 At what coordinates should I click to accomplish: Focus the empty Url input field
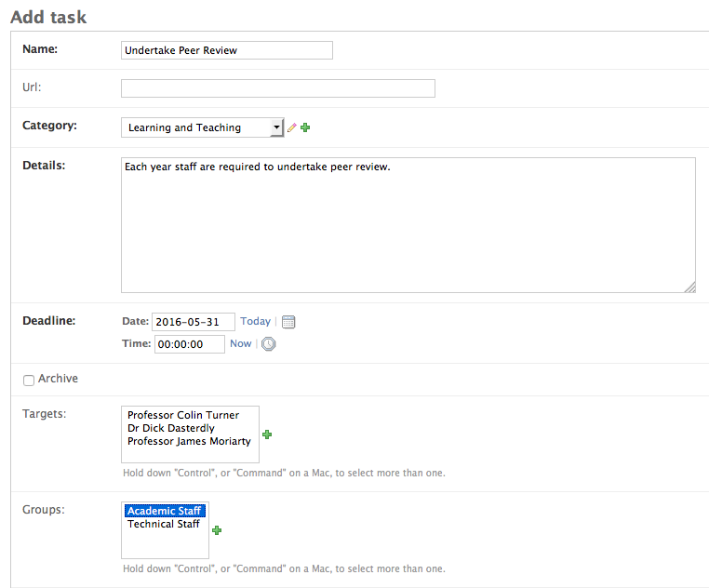point(278,88)
